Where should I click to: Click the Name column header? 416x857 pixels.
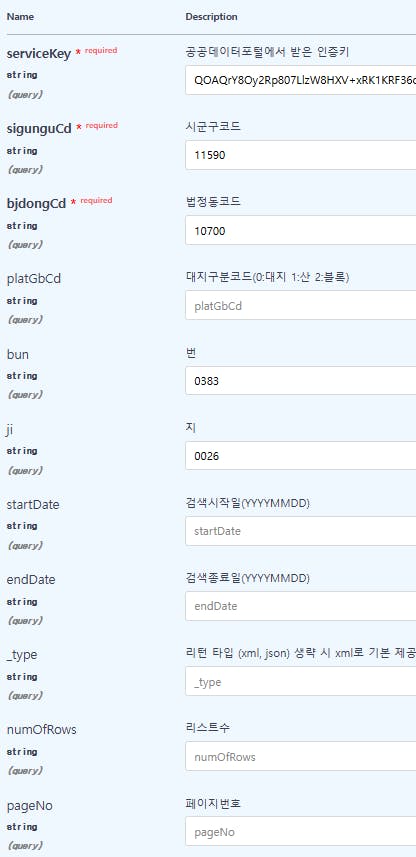point(20,17)
